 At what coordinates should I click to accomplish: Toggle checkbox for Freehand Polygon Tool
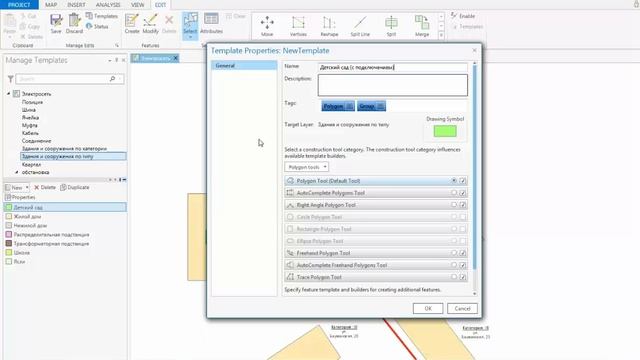click(x=462, y=253)
